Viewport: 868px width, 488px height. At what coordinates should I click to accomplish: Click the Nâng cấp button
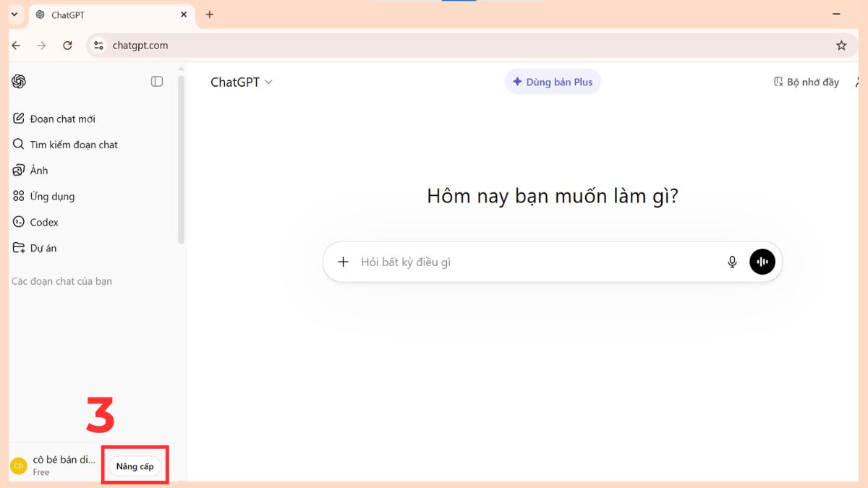pyautogui.click(x=135, y=466)
